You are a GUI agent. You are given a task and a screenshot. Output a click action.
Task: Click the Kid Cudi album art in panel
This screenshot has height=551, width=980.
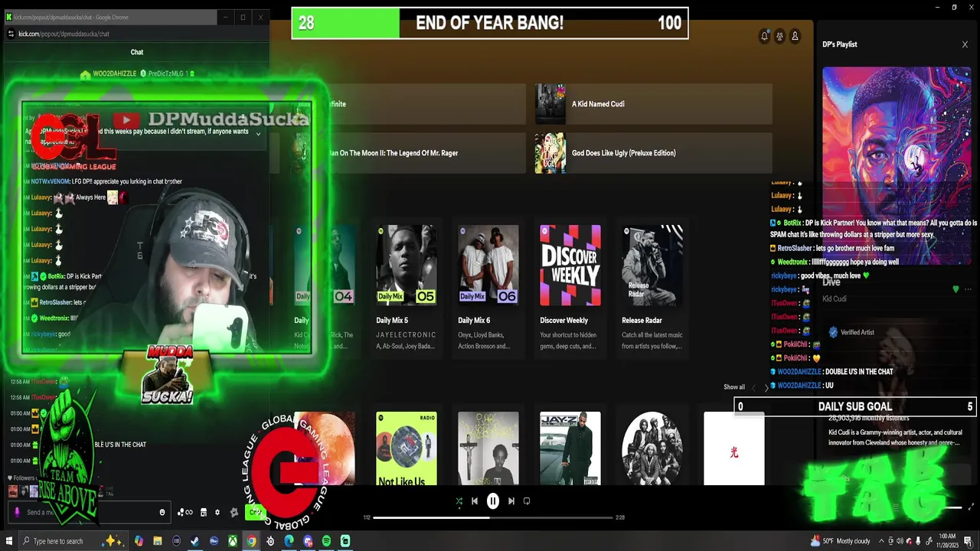click(x=897, y=166)
